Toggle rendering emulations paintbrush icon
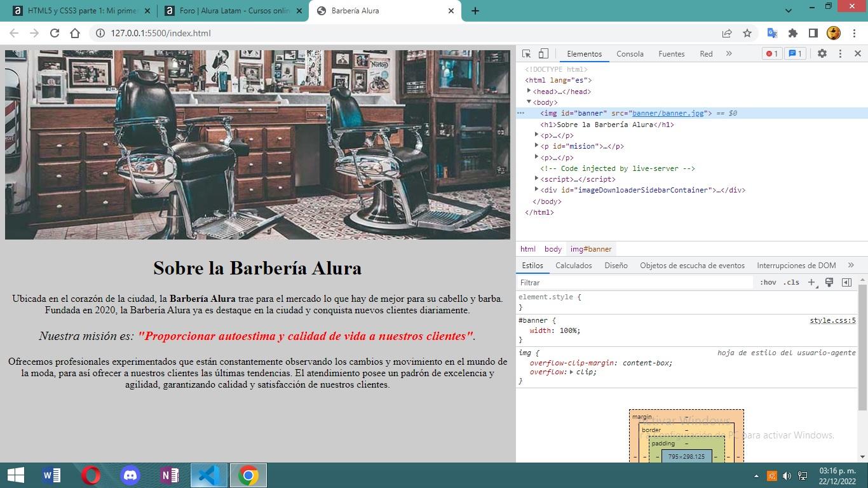Image resolution: width=868 pixels, height=488 pixels. (829, 282)
